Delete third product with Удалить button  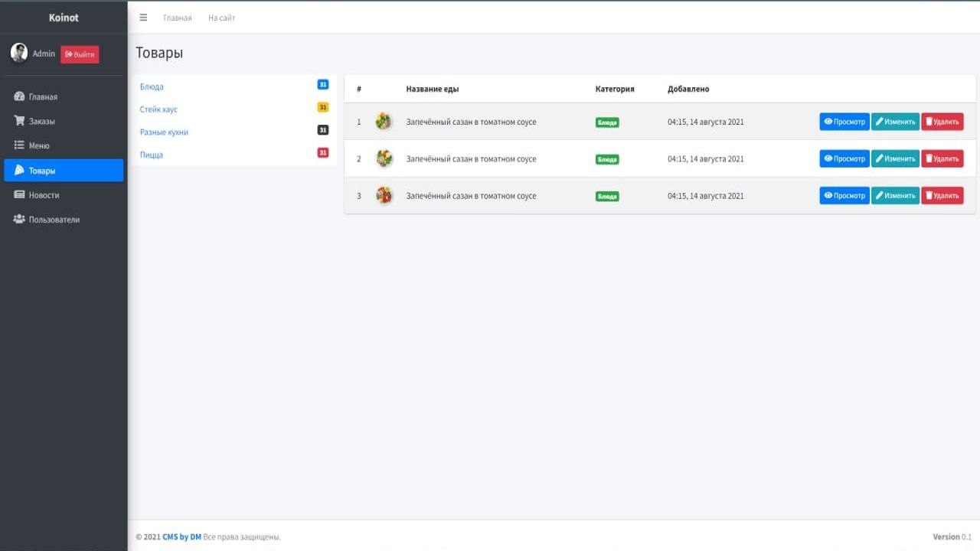942,196
